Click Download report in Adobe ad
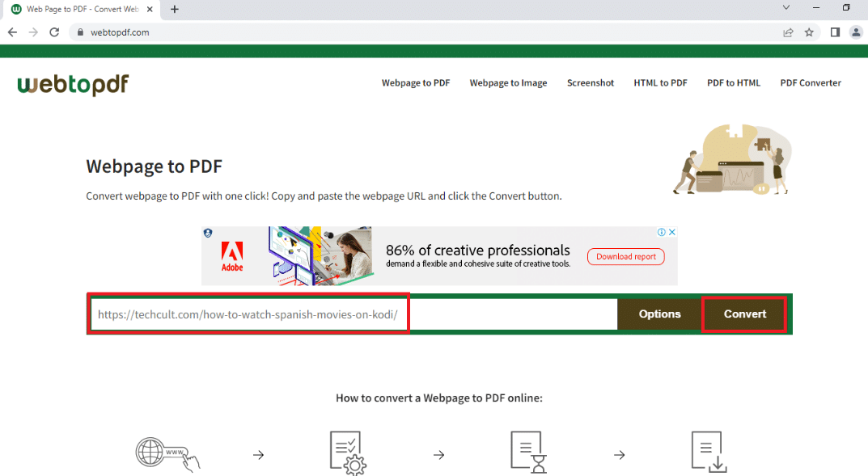The height and width of the screenshot is (476, 868). click(625, 256)
